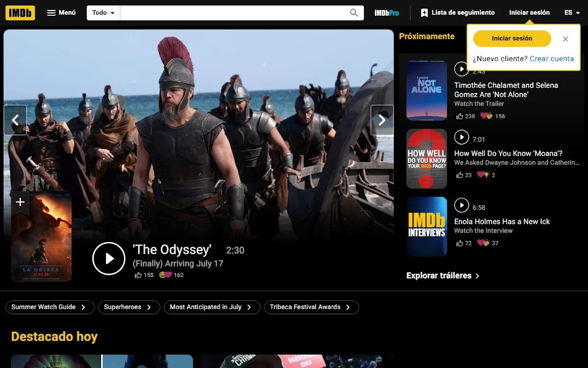Click Enola Holmes heart reactions 37
This screenshot has height=368, width=588.
(488, 243)
